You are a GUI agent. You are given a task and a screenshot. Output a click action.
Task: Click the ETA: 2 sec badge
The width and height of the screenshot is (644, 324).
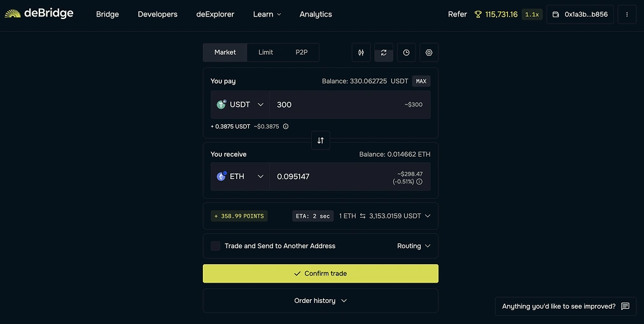[x=313, y=216]
